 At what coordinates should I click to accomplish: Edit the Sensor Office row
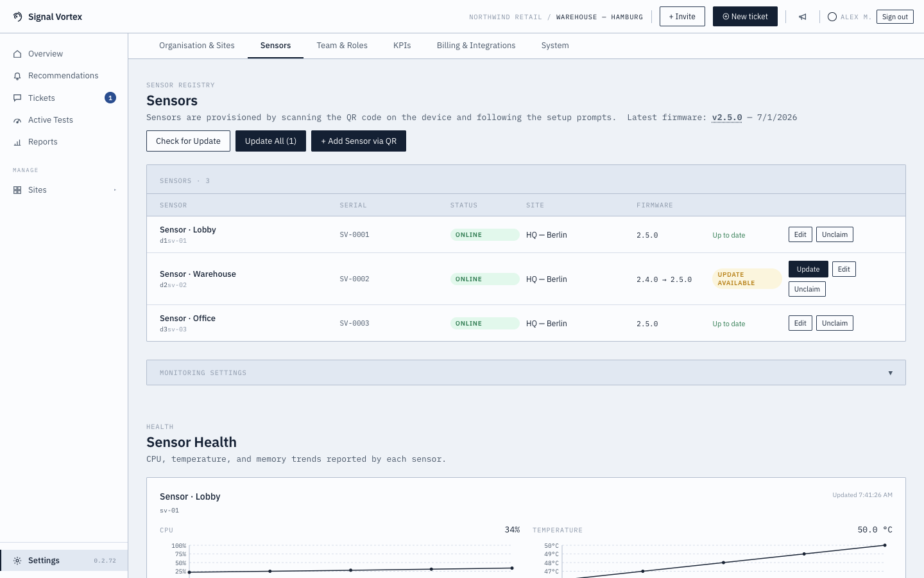[800, 323]
